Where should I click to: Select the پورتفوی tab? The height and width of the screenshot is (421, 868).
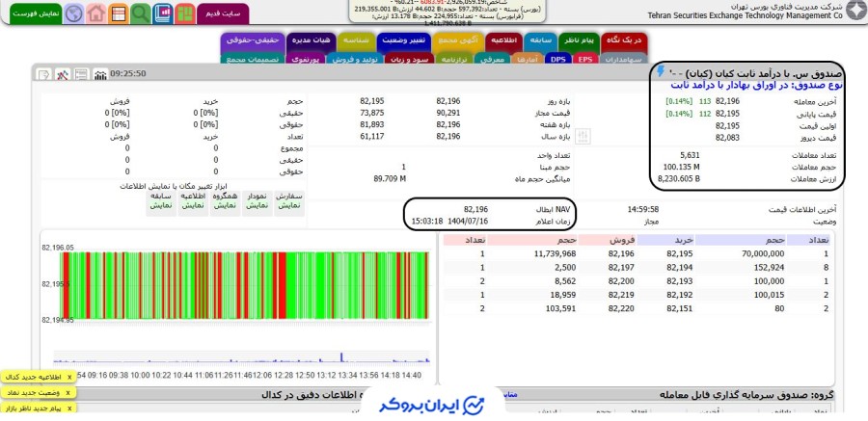click(305, 59)
